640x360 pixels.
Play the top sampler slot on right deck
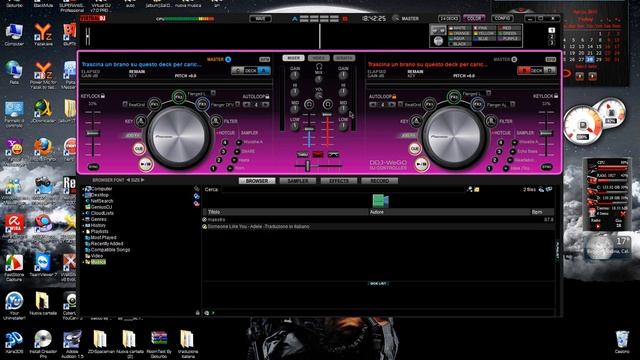[x=515, y=142]
